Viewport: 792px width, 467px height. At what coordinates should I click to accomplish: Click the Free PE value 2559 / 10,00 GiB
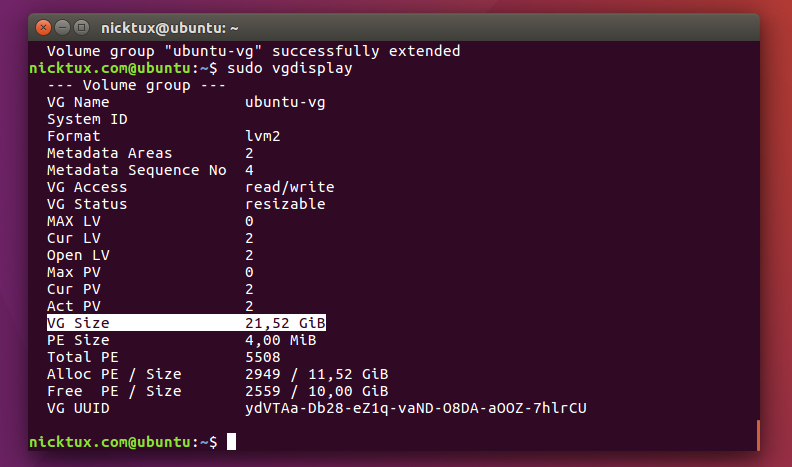[x=317, y=391]
